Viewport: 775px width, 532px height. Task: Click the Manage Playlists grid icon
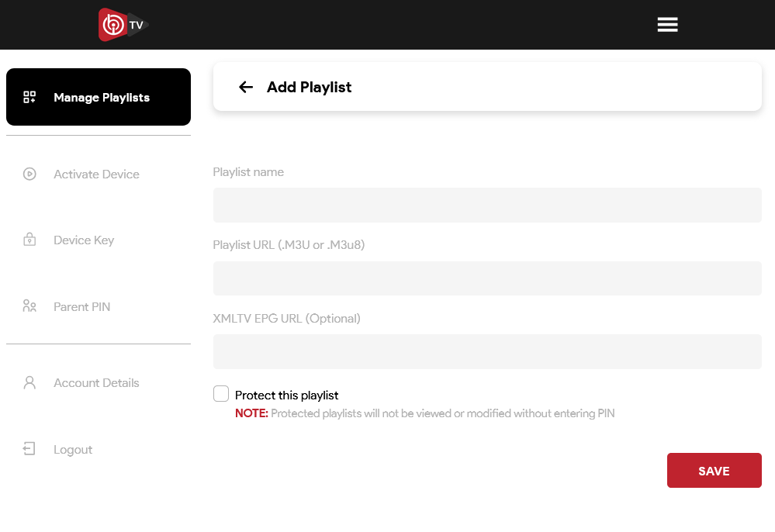(29, 98)
